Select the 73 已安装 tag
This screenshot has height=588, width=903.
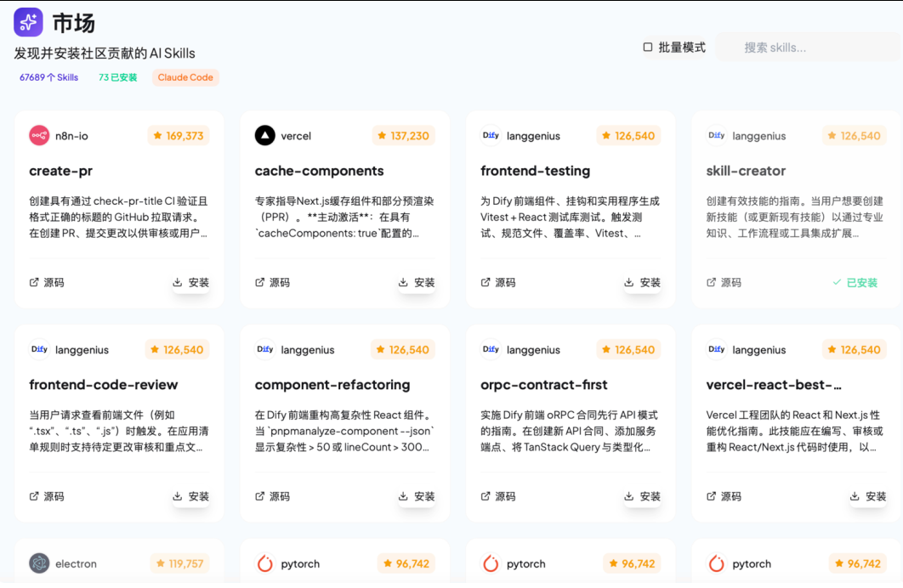[x=118, y=77]
